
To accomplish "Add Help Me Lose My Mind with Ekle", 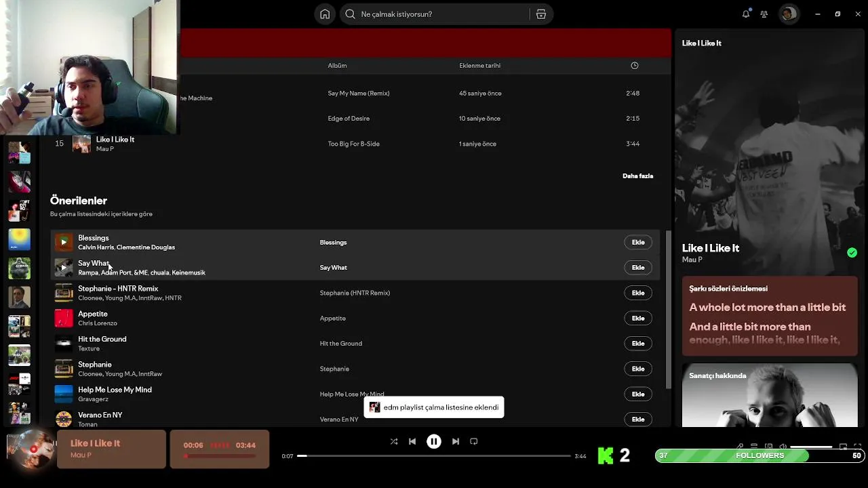I will pos(638,394).
